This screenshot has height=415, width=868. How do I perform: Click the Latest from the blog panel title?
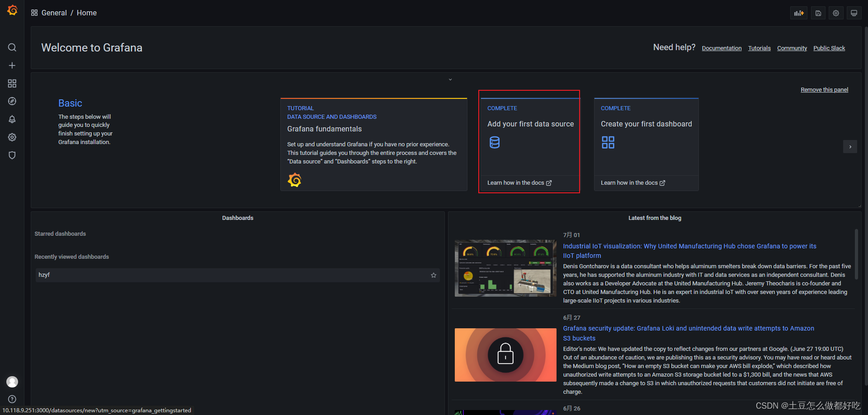tap(655, 218)
